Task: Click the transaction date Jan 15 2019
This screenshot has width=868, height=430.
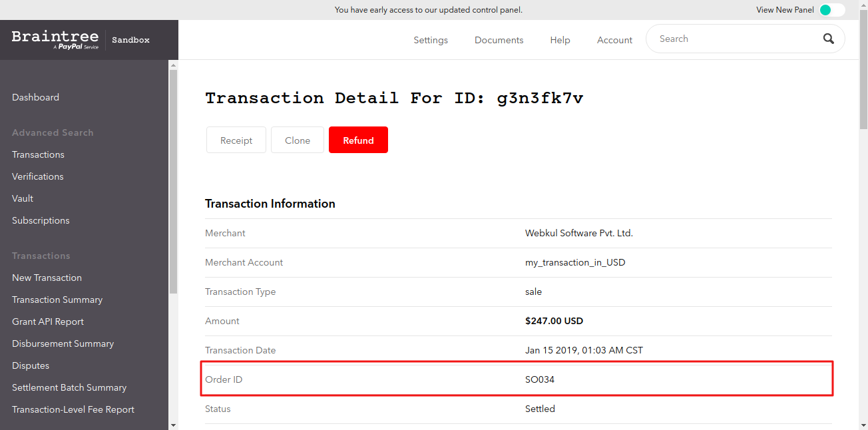Action: click(584, 350)
